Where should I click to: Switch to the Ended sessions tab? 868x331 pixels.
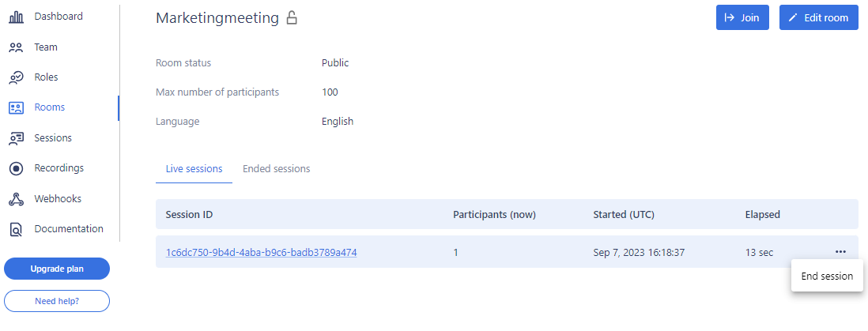click(276, 169)
